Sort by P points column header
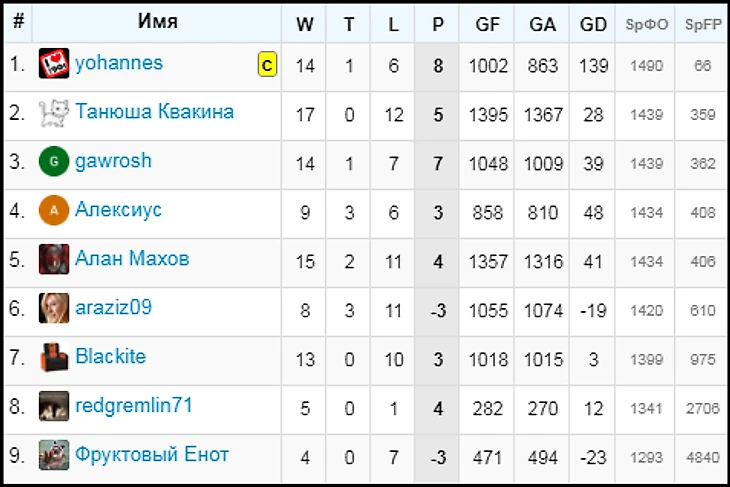 pos(437,25)
